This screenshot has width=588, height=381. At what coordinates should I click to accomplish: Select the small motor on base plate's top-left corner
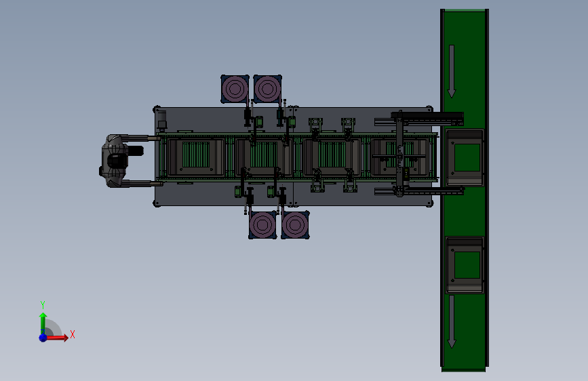(x=161, y=119)
